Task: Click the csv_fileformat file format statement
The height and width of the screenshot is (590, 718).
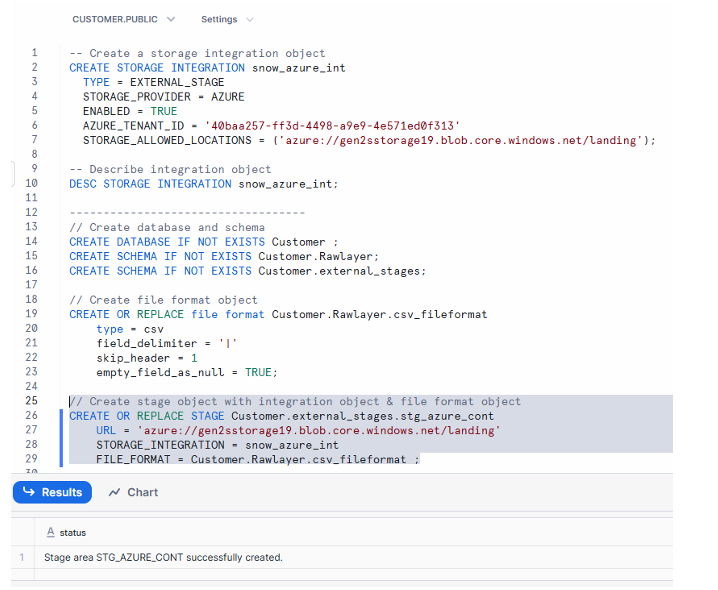Action: (x=277, y=314)
